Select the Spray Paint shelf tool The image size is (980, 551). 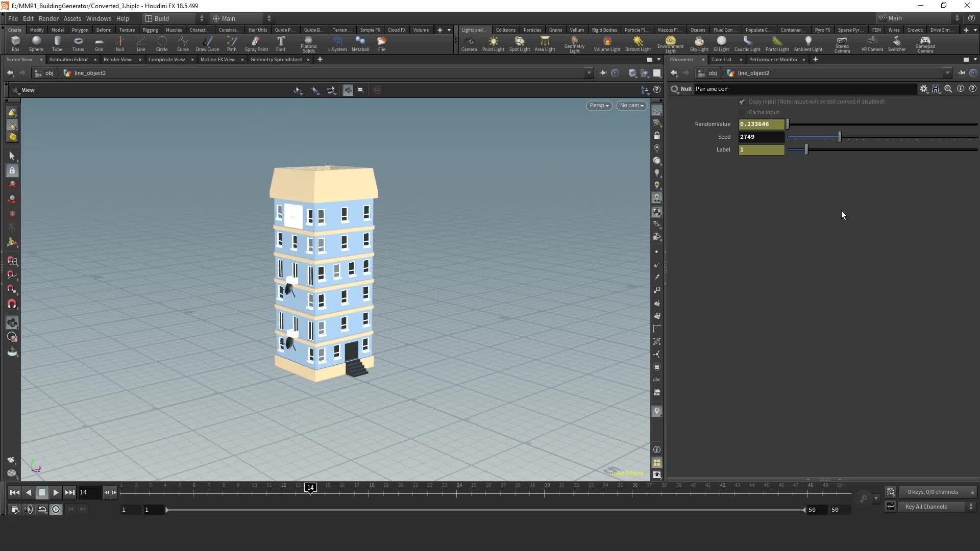pos(257,43)
